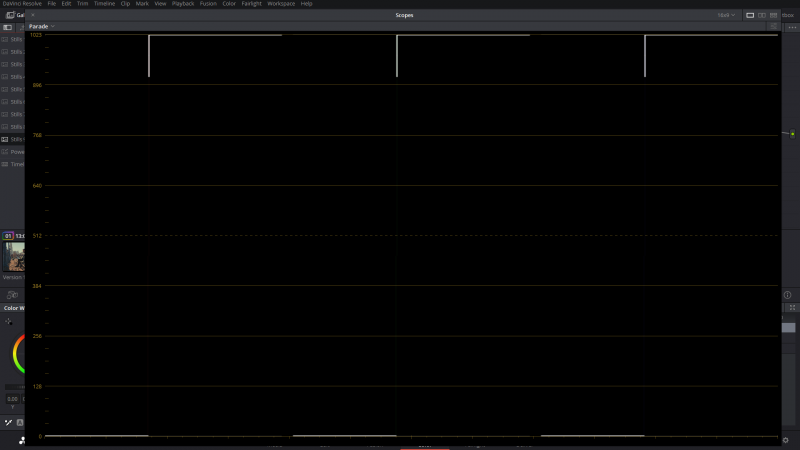800x450 pixels.
Task: Open the Playback menu
Action: click(183, 4)
